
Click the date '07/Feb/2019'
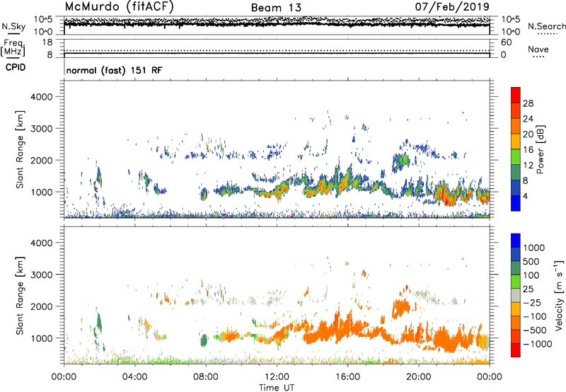[452, 6]
